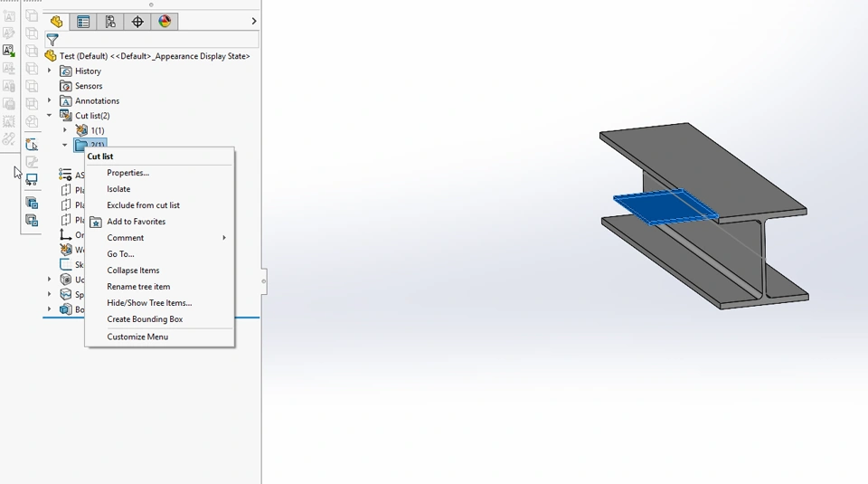
Task: Choose Go To... in context menu
Action: pyautogui.click(x=120, y=254)
